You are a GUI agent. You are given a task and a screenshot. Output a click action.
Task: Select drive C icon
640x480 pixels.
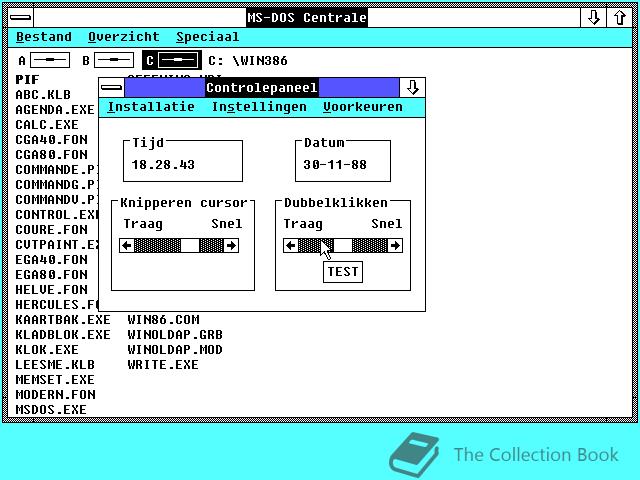point(178,60)
